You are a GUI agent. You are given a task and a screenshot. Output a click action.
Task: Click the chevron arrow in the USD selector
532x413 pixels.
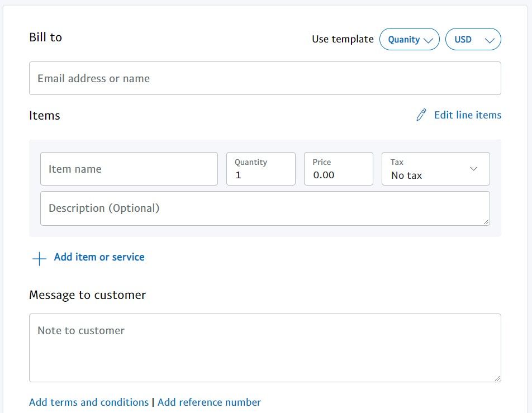tap(490, 40)
